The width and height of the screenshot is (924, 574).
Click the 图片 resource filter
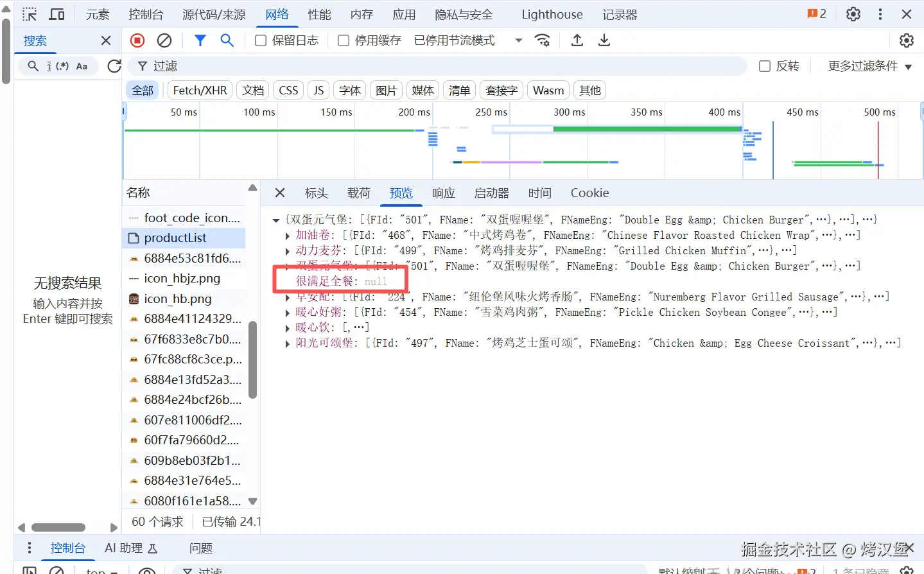pos(385,90)
